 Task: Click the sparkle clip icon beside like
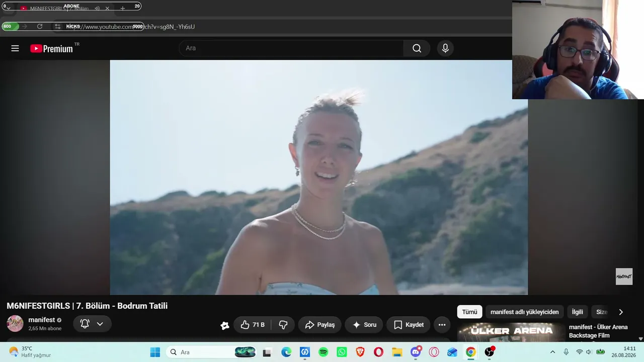pos(225,325)
